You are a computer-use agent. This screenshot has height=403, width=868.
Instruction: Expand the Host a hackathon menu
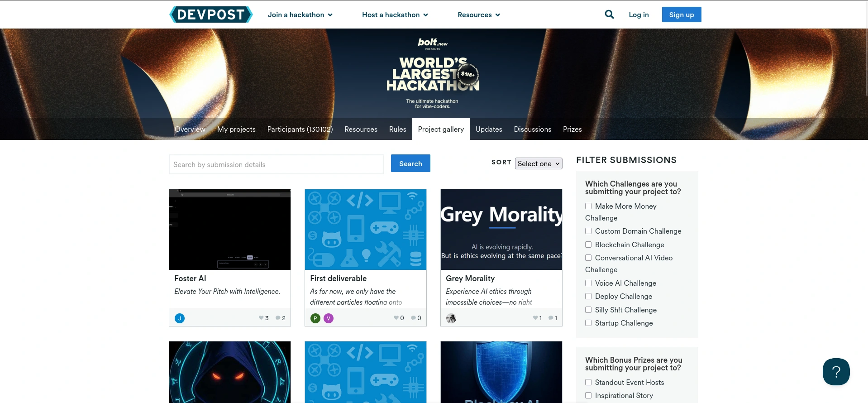395,14
